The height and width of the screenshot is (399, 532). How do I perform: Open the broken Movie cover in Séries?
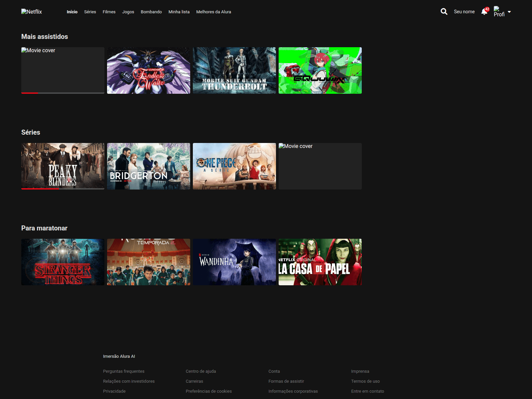click(x=320, y=166)
